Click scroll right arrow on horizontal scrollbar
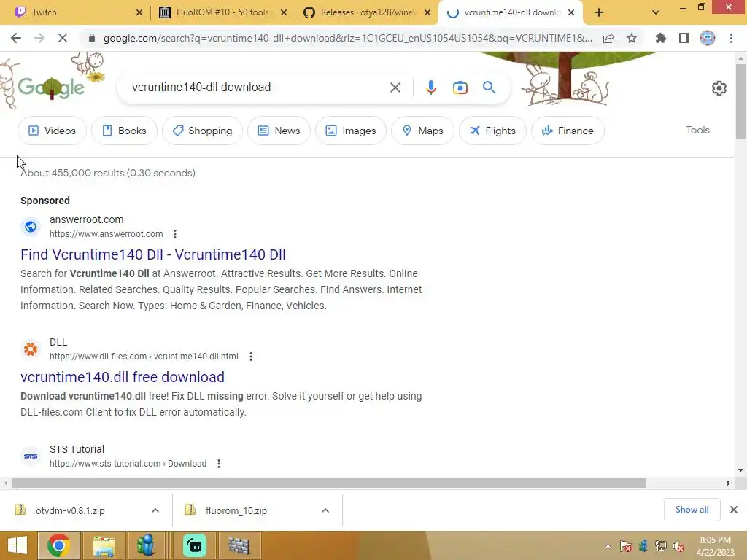The height and width of the screenshot is (560, 747). [728, 483]
